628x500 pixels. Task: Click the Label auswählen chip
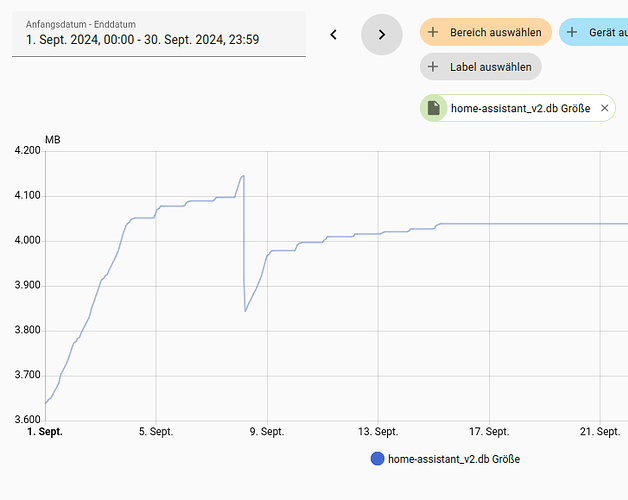point(481,67)
